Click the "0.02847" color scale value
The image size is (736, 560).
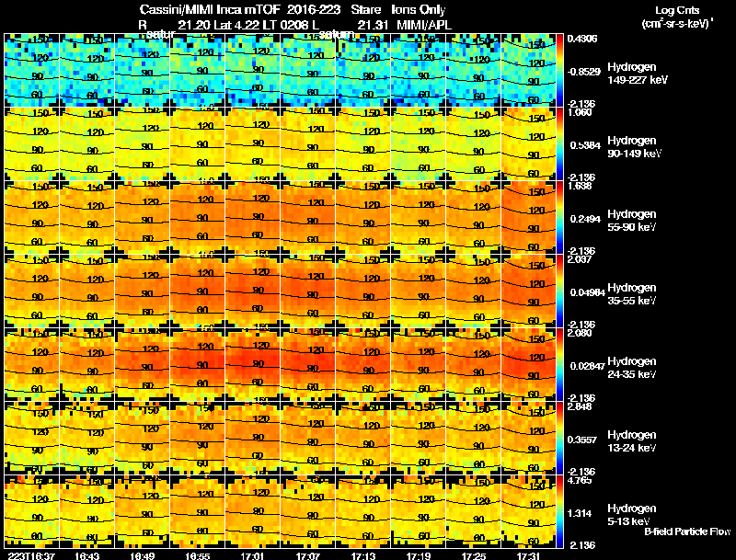click(x=588, y=366)
